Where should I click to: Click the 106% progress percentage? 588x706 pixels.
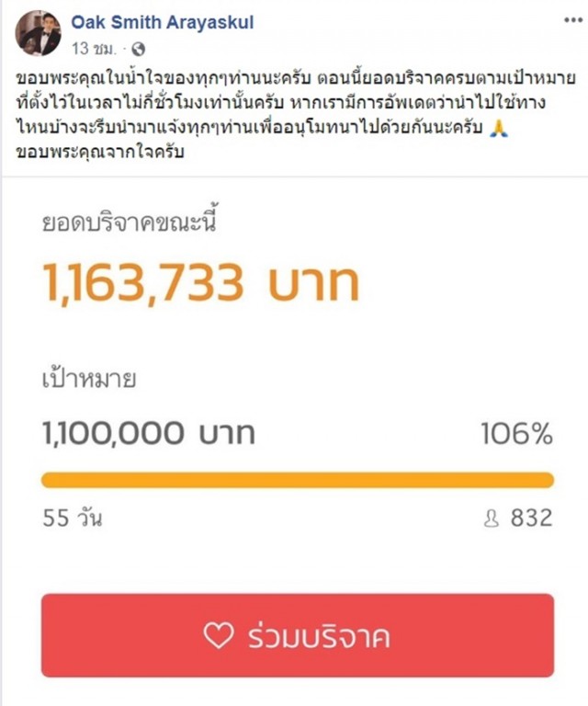pyautogui.click(x=517, y=434)
